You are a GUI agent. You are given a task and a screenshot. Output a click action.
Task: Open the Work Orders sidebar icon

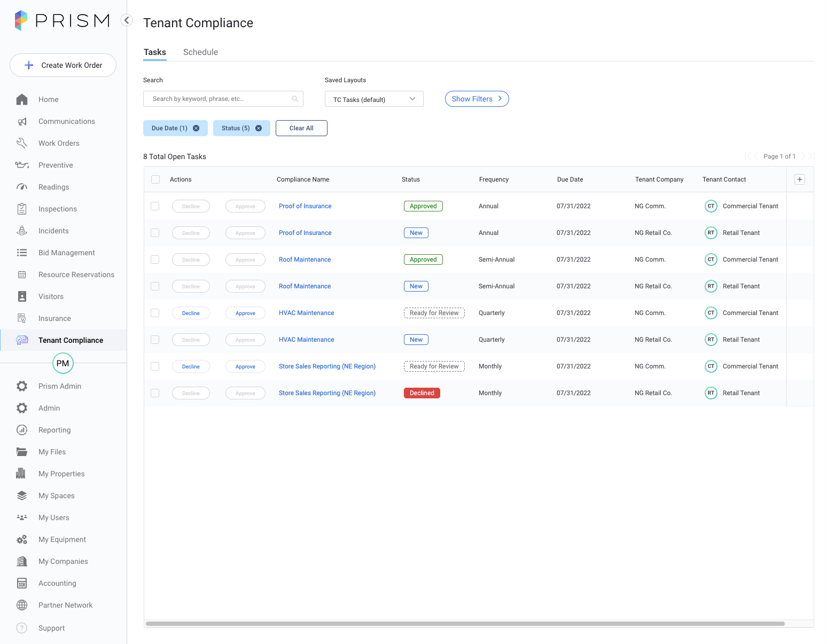(22, 143)
